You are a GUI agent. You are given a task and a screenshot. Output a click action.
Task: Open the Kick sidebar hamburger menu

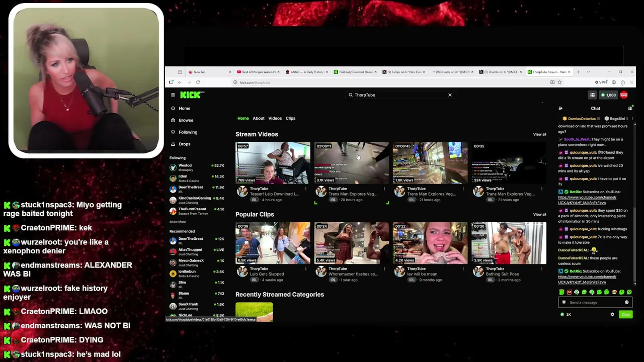[x=173, y=95]
